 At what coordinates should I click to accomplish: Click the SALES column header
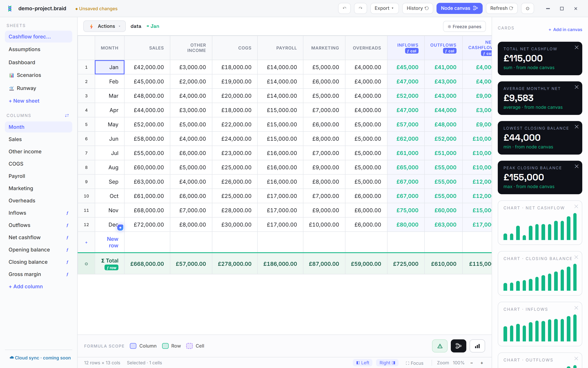[x=147, y=48]
